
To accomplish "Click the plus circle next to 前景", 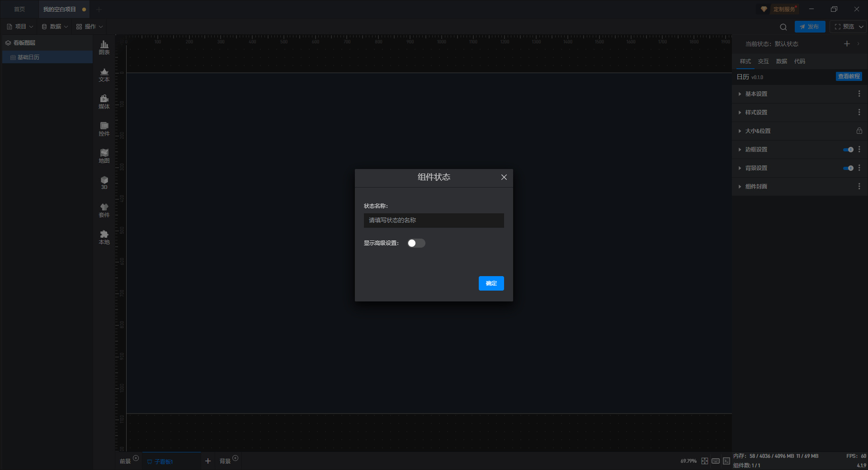I will point(136,458).
